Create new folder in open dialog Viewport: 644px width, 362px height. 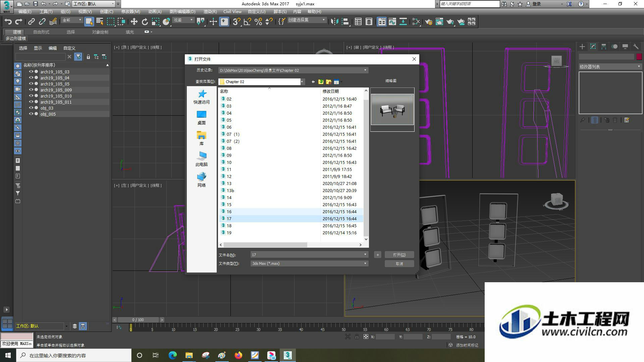point(329,82)
